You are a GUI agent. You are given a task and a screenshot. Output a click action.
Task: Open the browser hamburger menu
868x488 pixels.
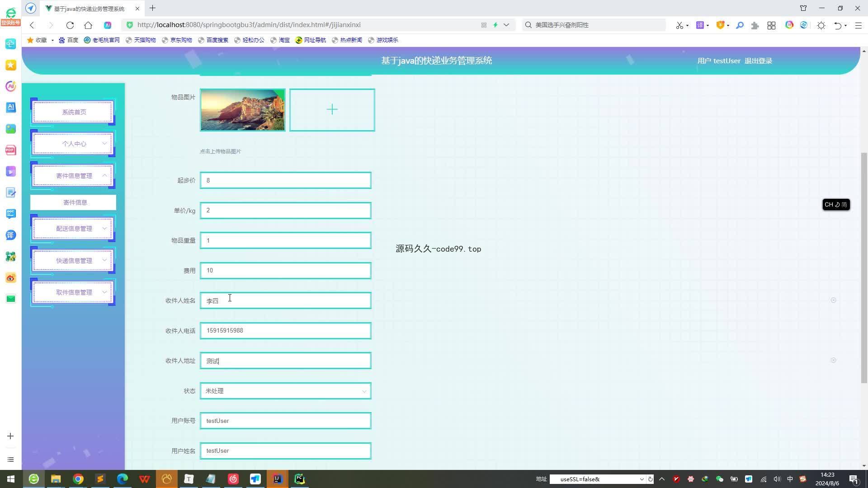click(858, 25)
